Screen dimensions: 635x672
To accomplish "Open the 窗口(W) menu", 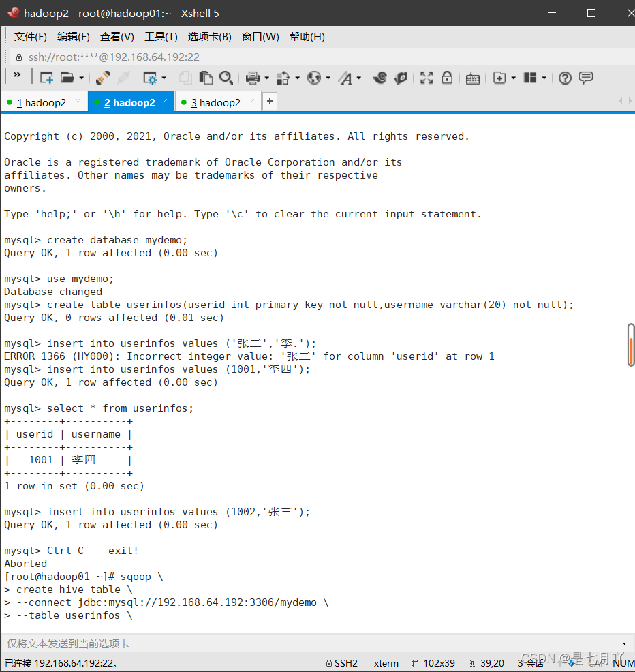I will pyautogui.click(x=260, y=37).
